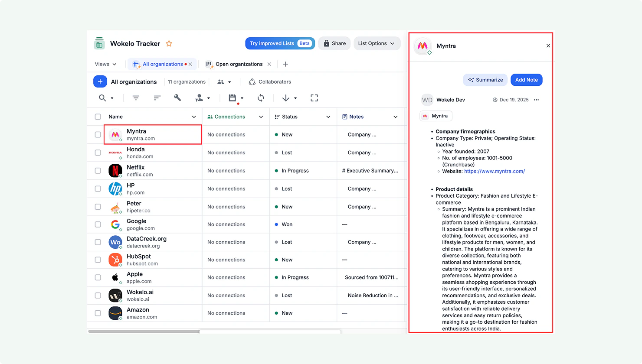Screen dimensions: 642x364
Task: Open the Notes column dropdown chevron
Action: (x=396, y=117)
